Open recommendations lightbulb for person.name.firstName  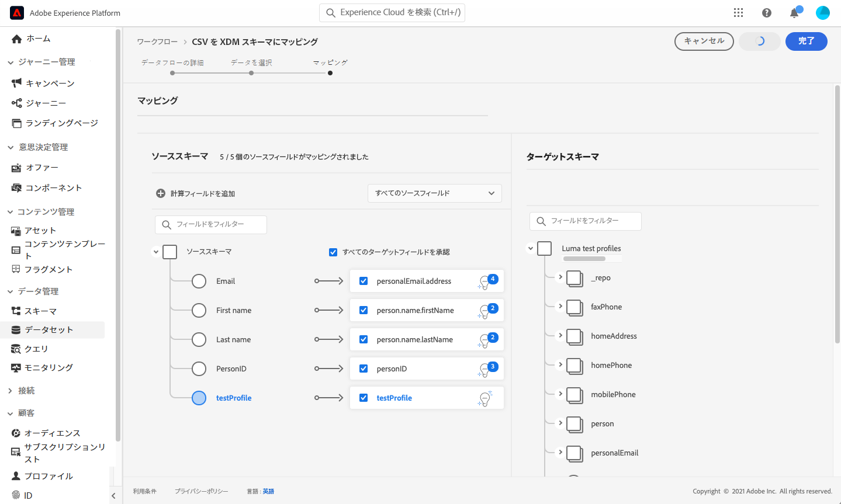coord(487,310)
